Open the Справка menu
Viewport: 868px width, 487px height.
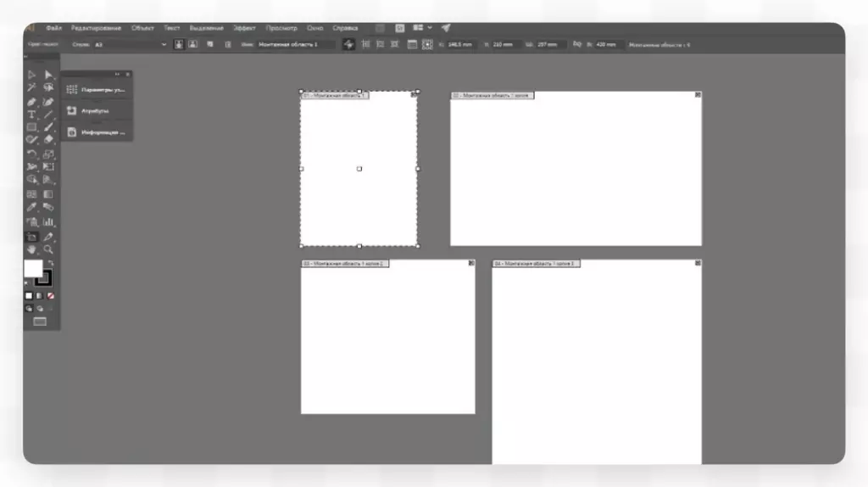pos(345,28)
